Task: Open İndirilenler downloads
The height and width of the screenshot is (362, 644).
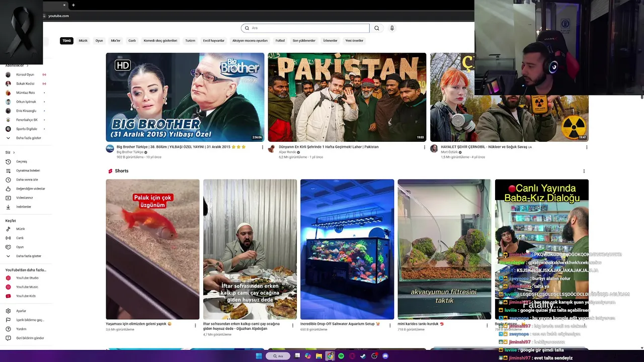Action: coord(23,207)
